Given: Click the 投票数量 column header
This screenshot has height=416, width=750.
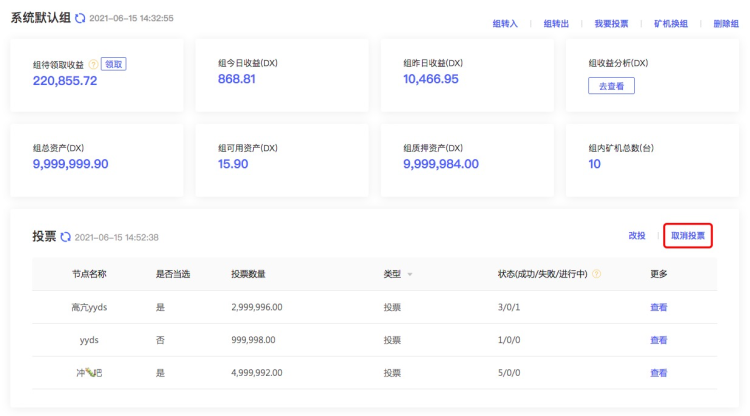Looking at the screenshot, I should (x=248, y=274).
